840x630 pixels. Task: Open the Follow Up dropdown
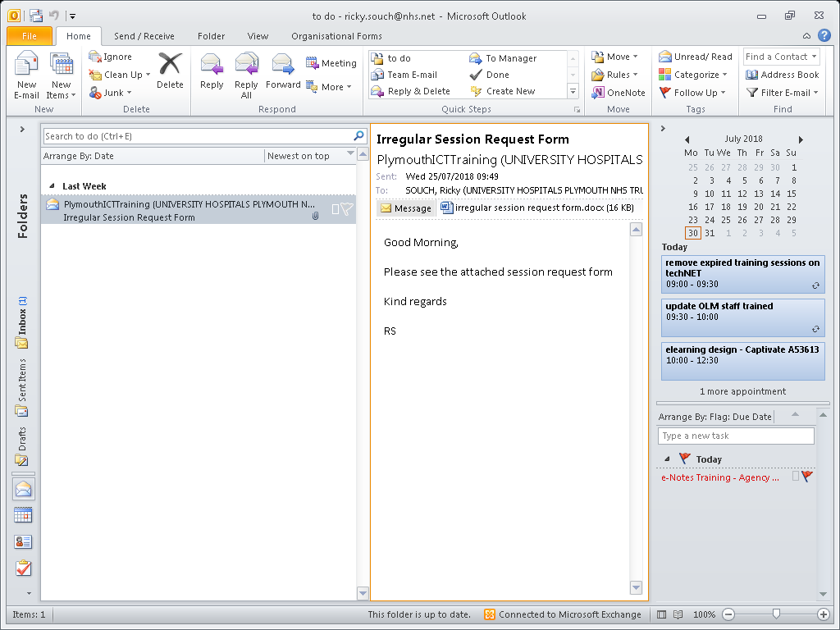click(692, 93)
